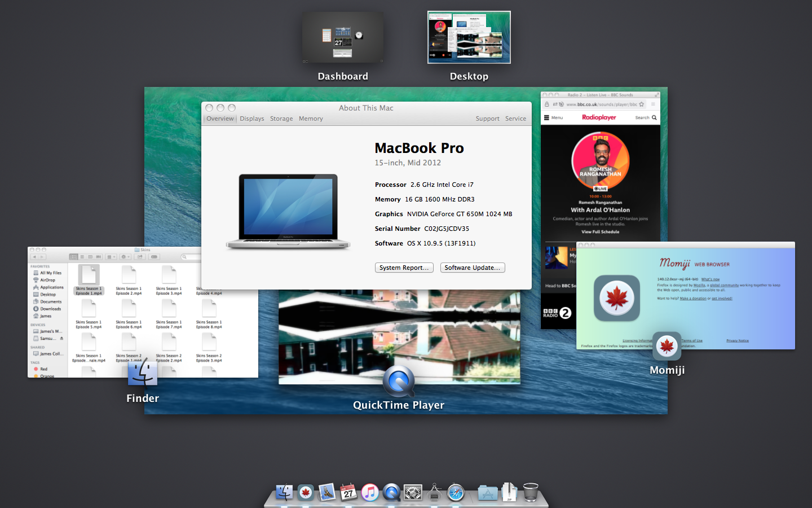Click BBC Radio 2 logo in Radioplayer
The image size is (812, 508).
(x=557, y=313)
